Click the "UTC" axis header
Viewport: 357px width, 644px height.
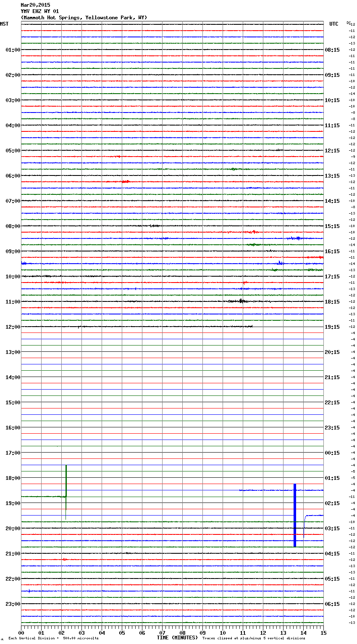334,24
